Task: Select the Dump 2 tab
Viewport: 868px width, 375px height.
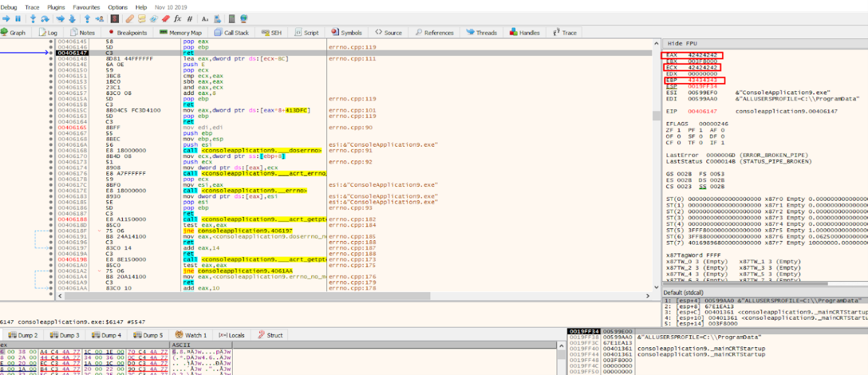Action: (22, 335)
